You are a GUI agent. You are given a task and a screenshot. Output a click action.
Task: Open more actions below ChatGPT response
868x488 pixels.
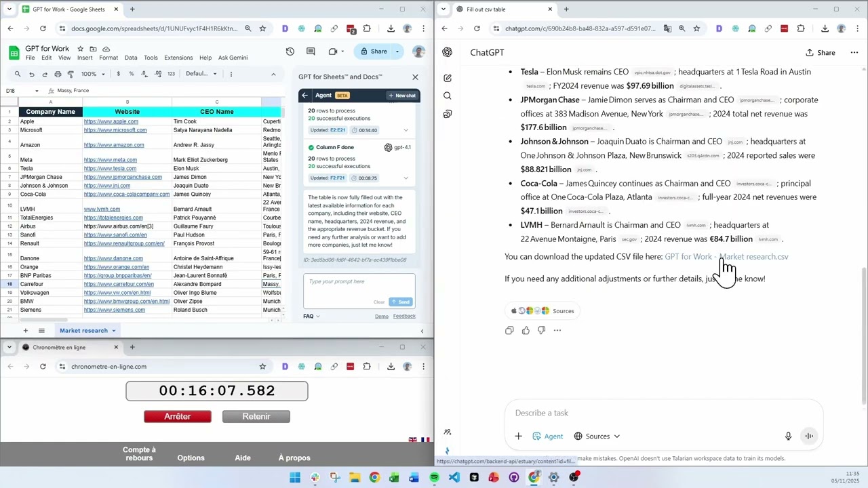557,330
